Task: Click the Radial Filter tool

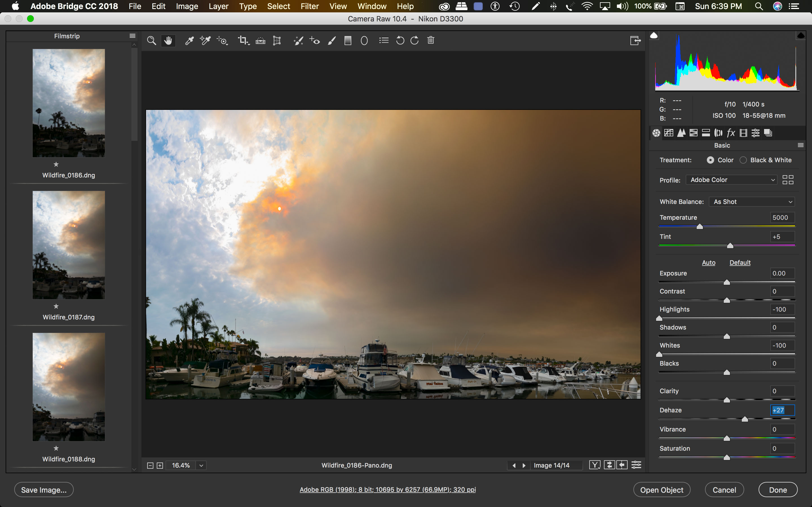Action: click(x=364, y=40)
